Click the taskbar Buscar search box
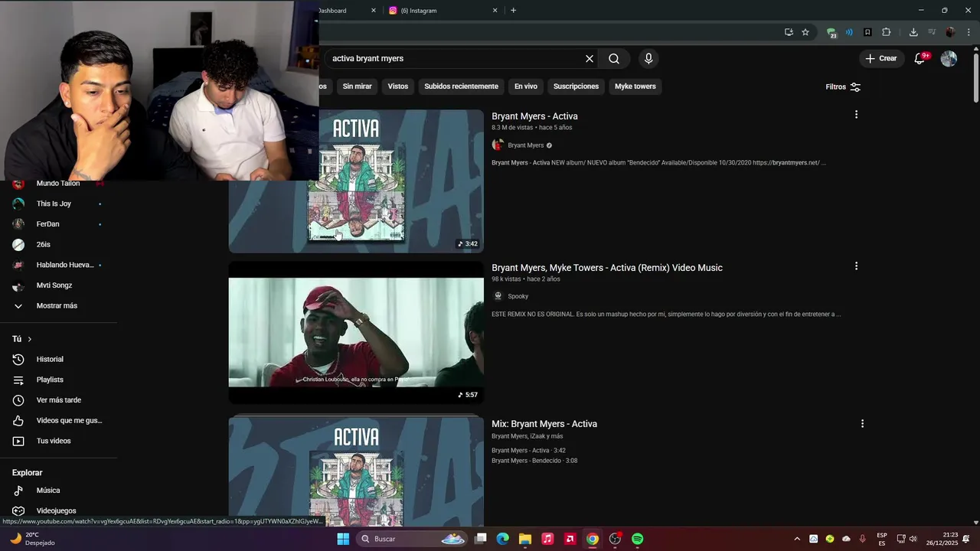Screen dimensions: 980x551 coord(412,539)
